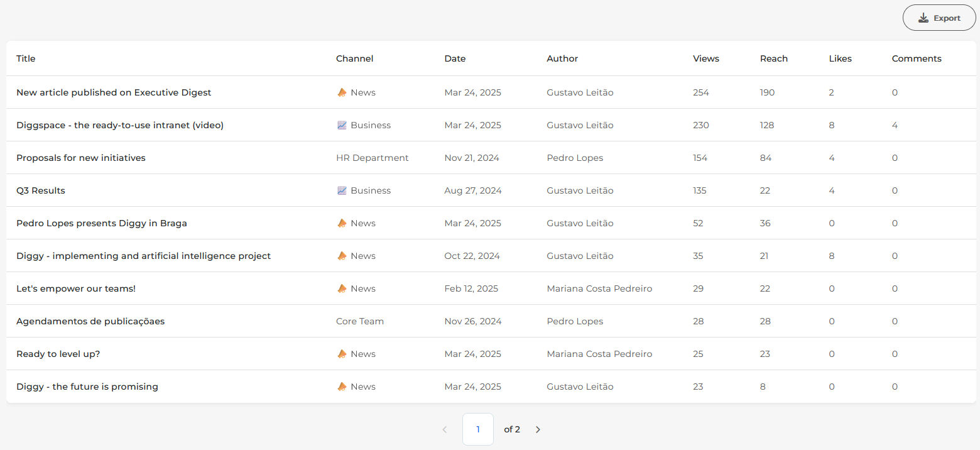
Task: Click megaphone icon in Ready to level up row
Action: [x=342, y=354]
